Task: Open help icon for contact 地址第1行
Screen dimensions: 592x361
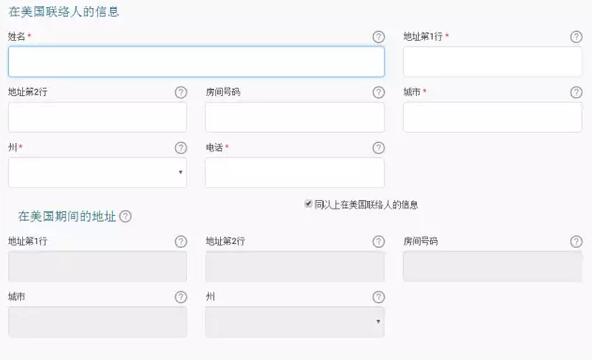Action: click(576, 37)
